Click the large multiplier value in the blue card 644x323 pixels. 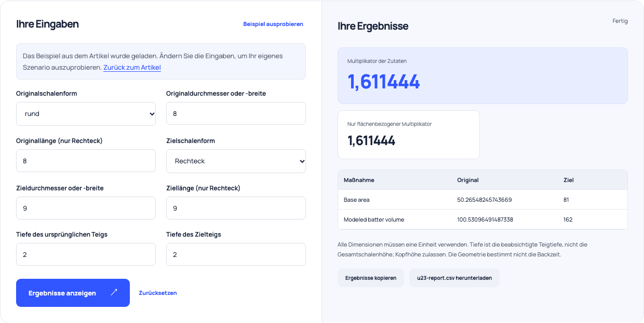click(384, 82)
